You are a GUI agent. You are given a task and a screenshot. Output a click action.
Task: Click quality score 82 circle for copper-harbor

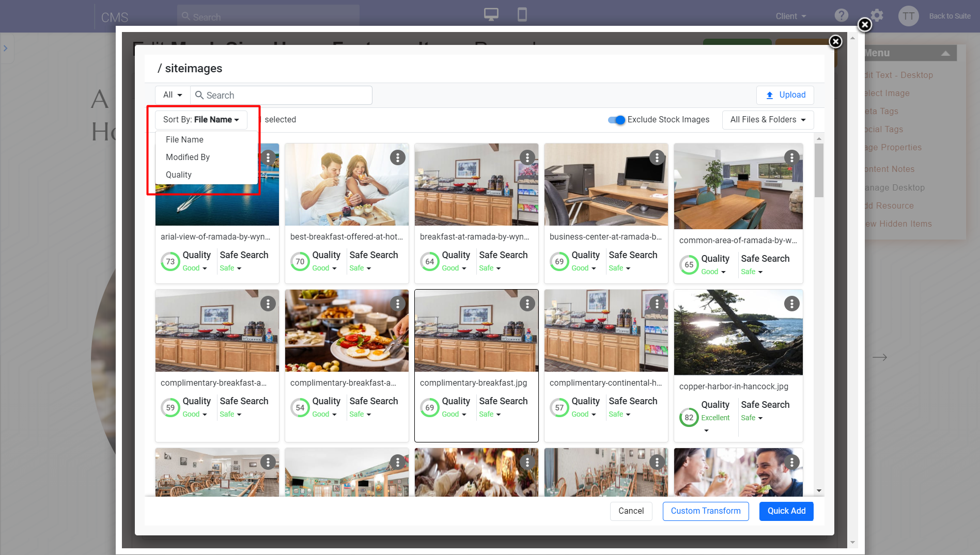coord(689,417)
